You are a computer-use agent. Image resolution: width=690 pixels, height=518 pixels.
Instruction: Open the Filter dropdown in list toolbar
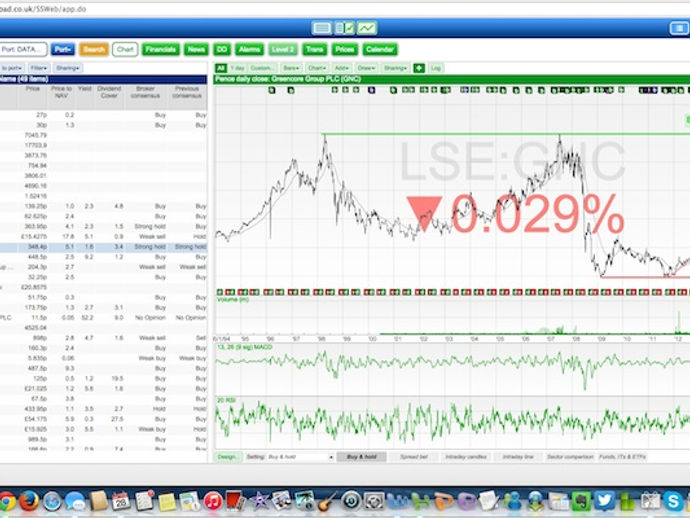39,68
